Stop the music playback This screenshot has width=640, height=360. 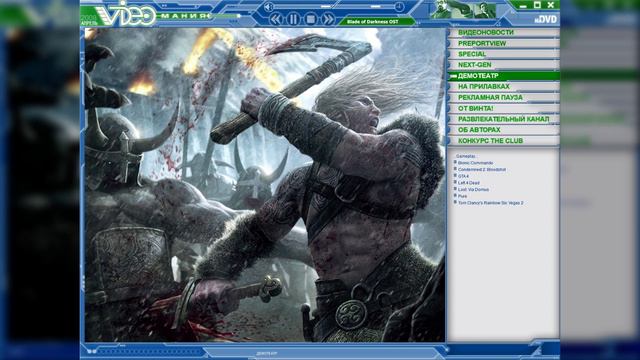tap(310, 19)
